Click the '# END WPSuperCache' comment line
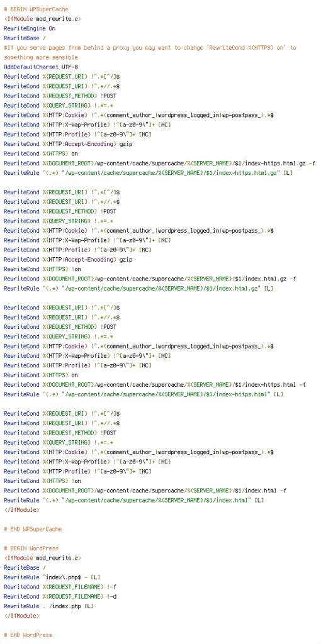Viewport: 321px width, 644px height. click(x=33, y=529)
